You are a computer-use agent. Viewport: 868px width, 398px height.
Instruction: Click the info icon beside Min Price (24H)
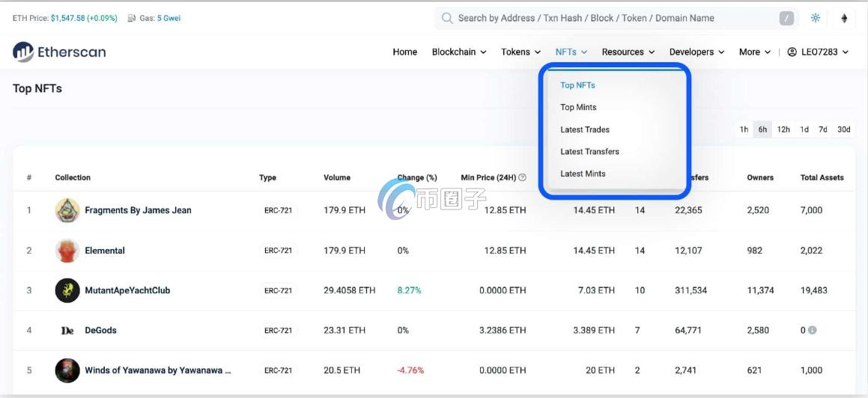[x=522, y=177]
